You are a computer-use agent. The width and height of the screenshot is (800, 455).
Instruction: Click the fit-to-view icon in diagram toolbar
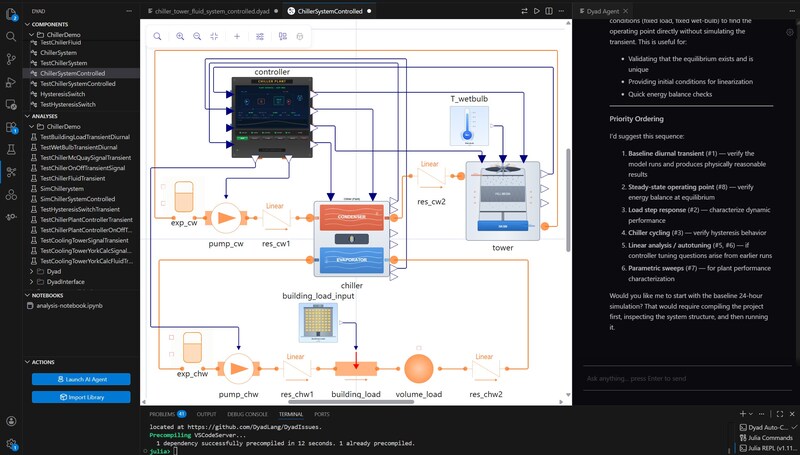coord(214,36)
